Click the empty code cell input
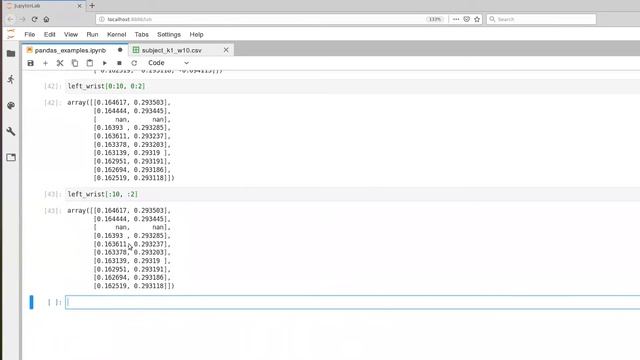 point(353,302)
